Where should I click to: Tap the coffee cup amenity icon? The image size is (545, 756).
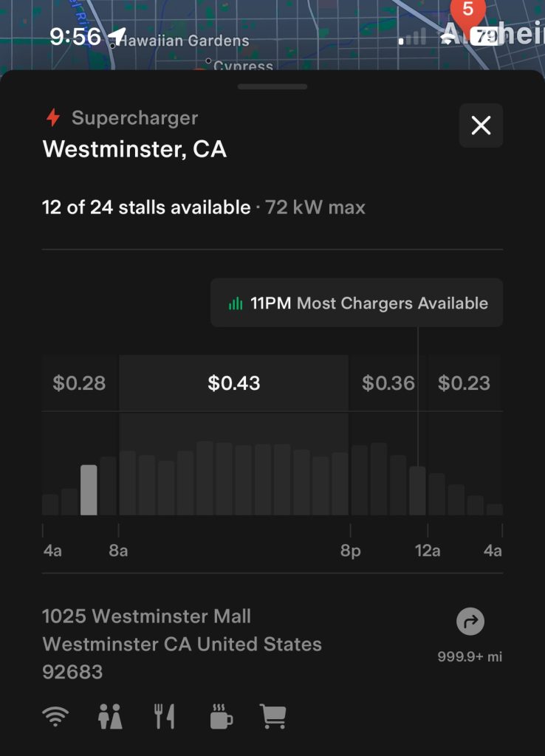click(x=221, y=716)
